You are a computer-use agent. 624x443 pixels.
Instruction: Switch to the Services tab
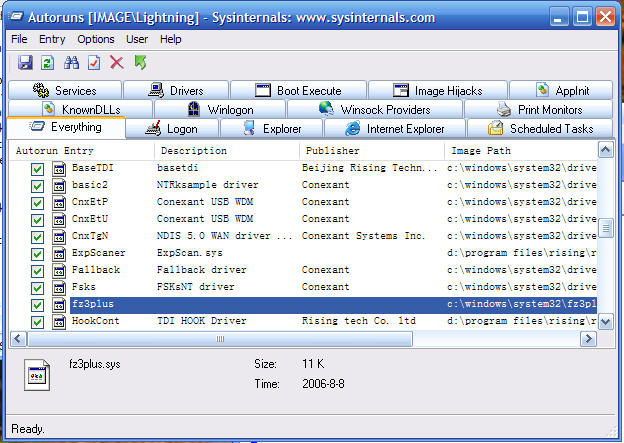pos(65,90)
